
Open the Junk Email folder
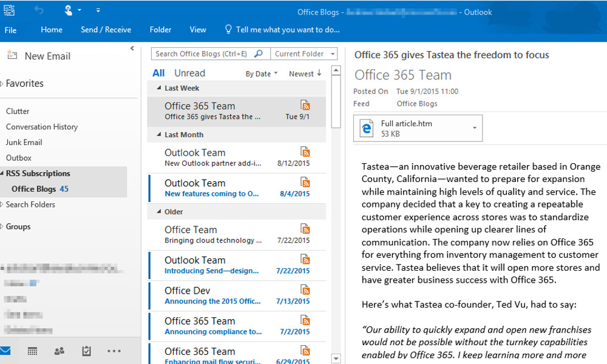click(x=24, y=143)
